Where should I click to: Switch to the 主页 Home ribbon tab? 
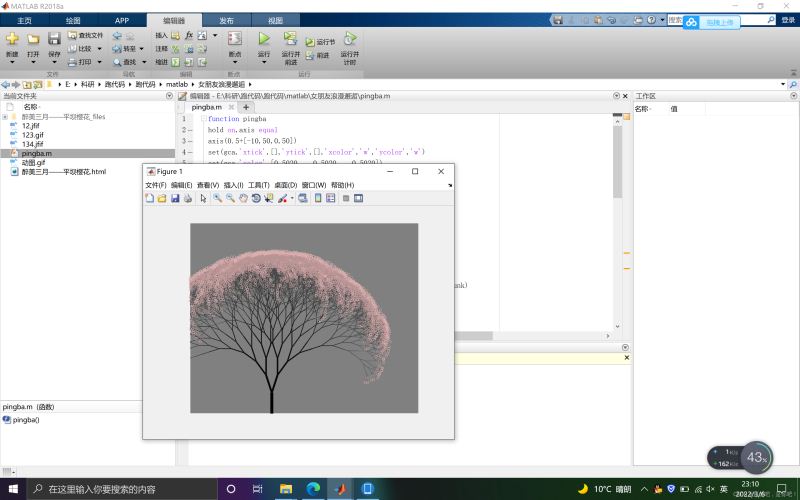(x=24, y=20)
